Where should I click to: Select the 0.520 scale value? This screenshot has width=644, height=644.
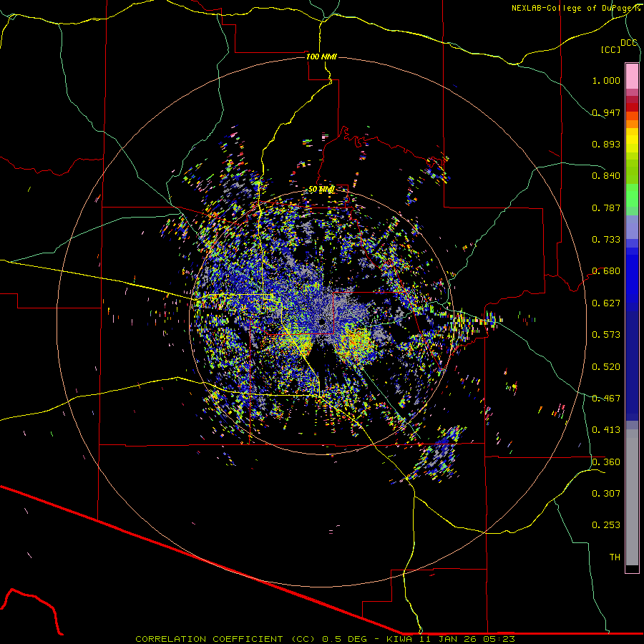tap(606, 367)
